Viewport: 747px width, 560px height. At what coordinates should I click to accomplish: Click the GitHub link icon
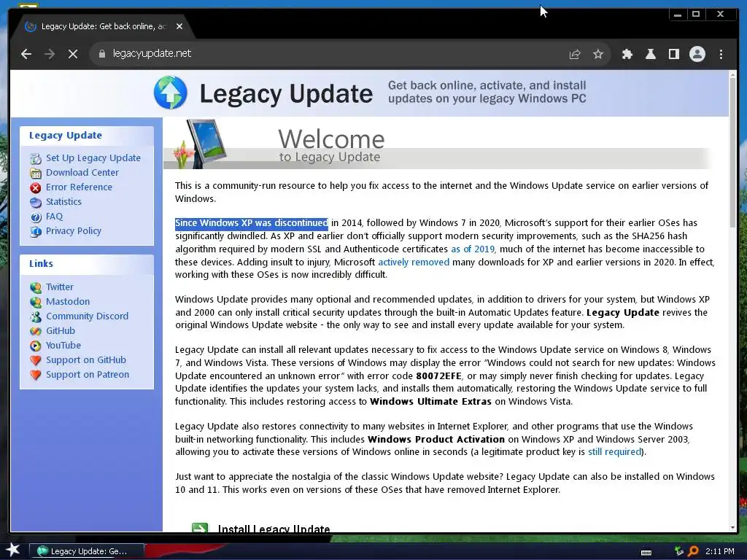pyautogui.click(x=36, y=331)
